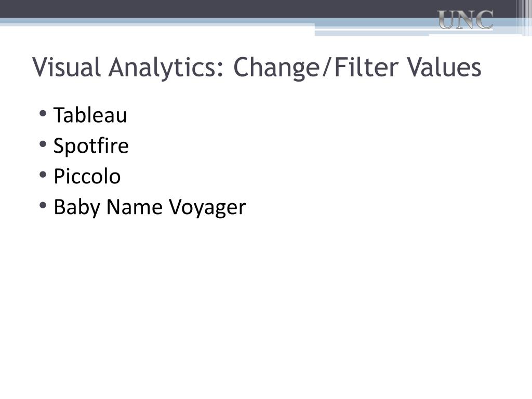Click the word Baby in last bullet
This screenshot has width=532, height=399.
[x=77, y=207]
